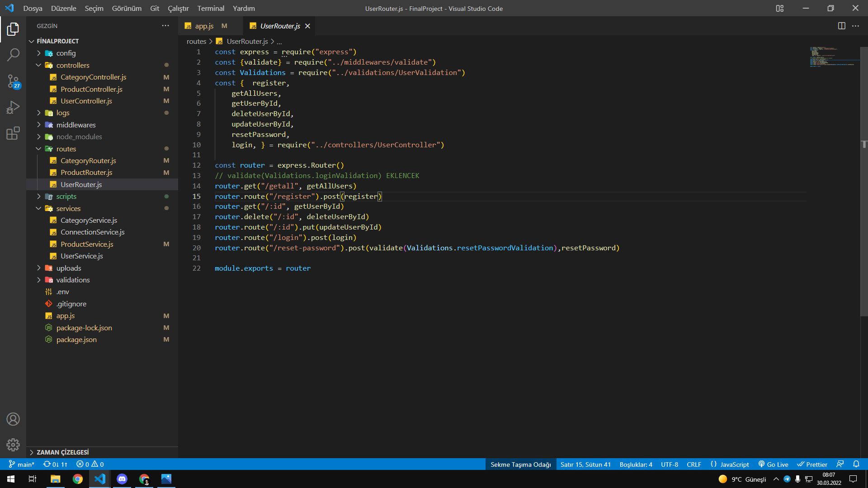This screenshot has height=488, width=868.
Task: Open the Manage settings gear
Action: [13, 445]
